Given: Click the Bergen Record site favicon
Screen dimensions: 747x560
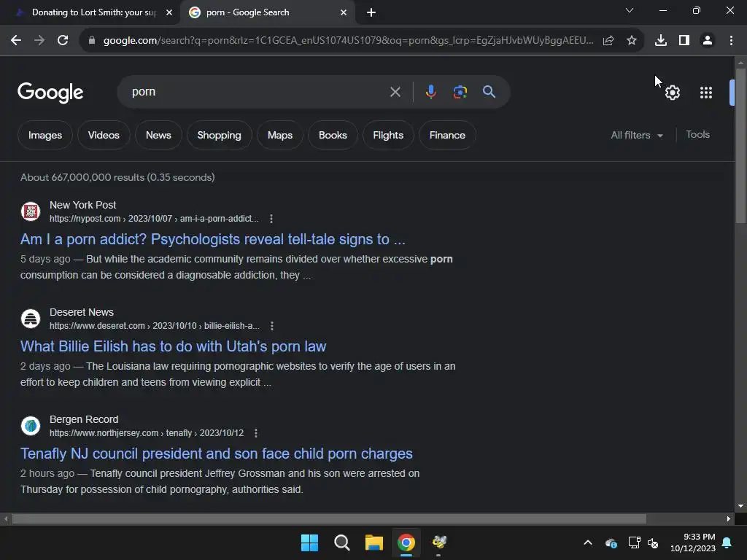Looking at the screenshot, I should click(x=31, y=426).
